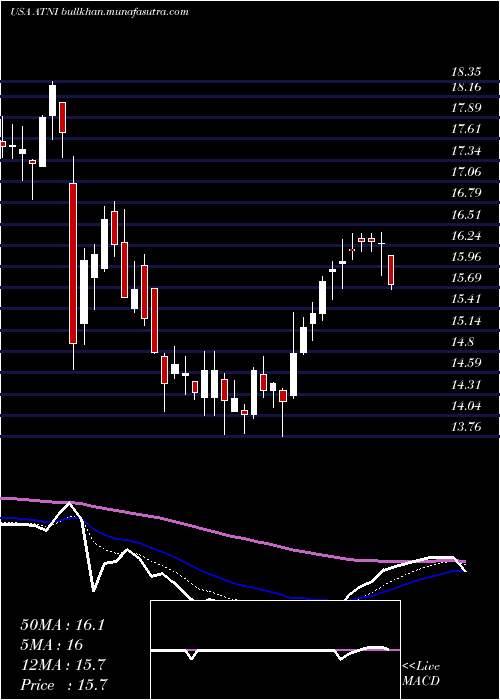Click the '<<Live MACD' label
The height and width of the screenshot is (700, 500).
click(421, 674)
